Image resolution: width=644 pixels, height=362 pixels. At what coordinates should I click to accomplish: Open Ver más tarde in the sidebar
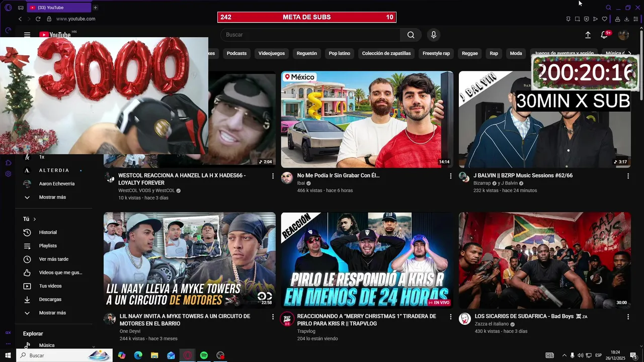(53, 259)
